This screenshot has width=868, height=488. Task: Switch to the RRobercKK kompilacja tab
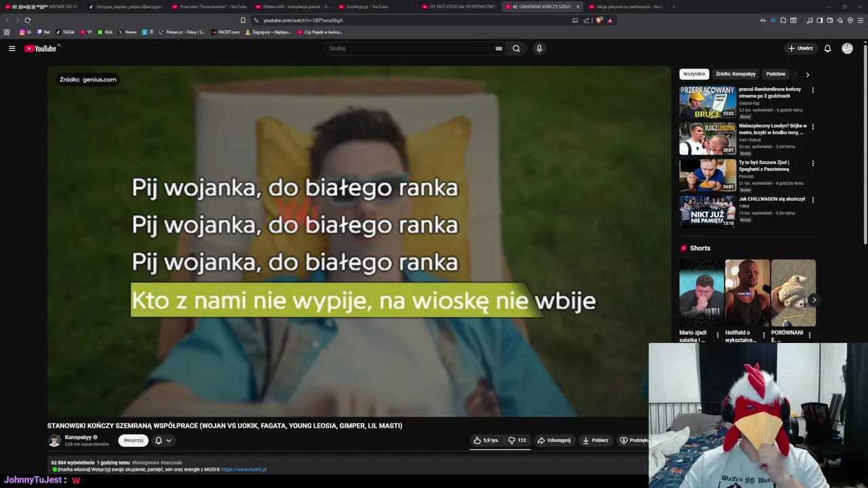click(x=293, y=7)
